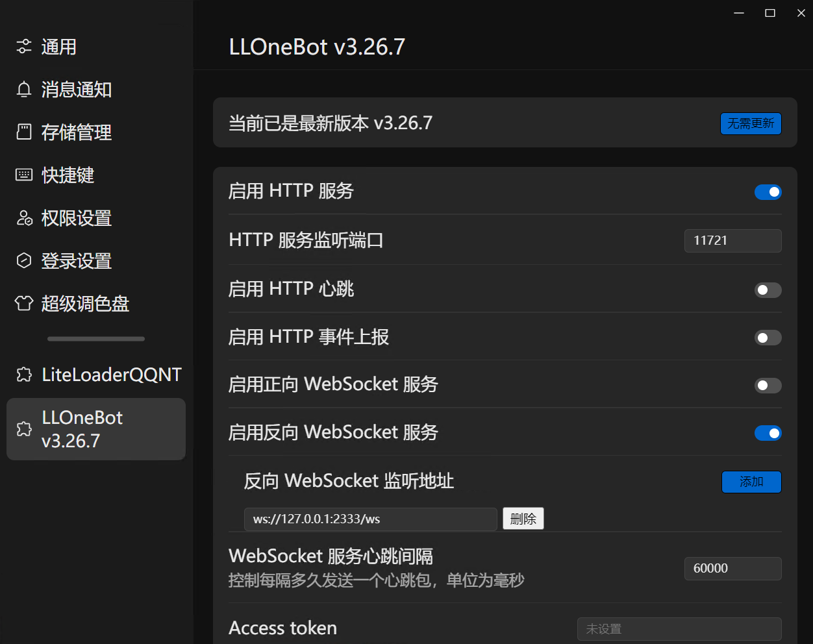
Task: Click the 控制每隔多久发送一个心跳包 description
Action: click(376, 580)
